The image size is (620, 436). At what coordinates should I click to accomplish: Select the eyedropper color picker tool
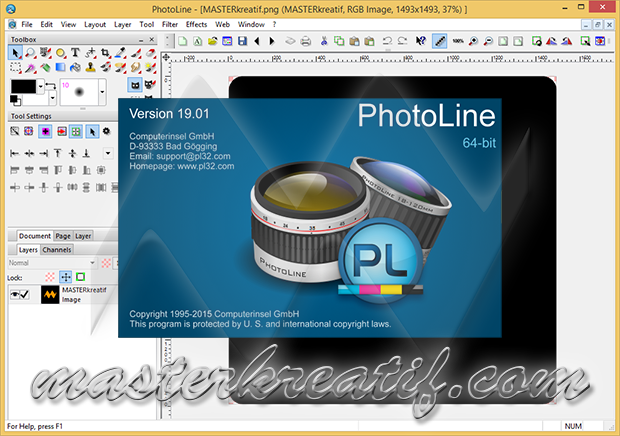coord(120,53)
